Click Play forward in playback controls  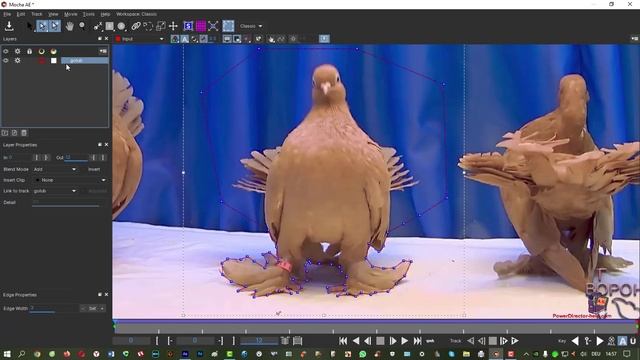click(404, 341)
